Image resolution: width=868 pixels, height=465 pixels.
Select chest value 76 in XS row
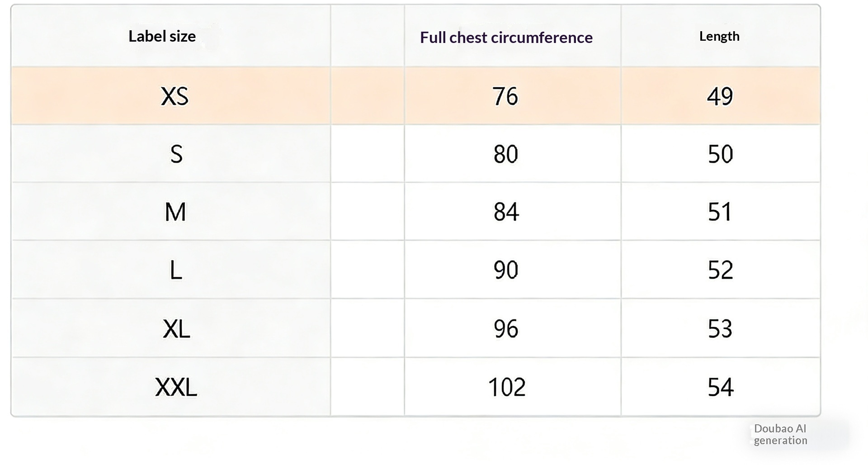505,96
